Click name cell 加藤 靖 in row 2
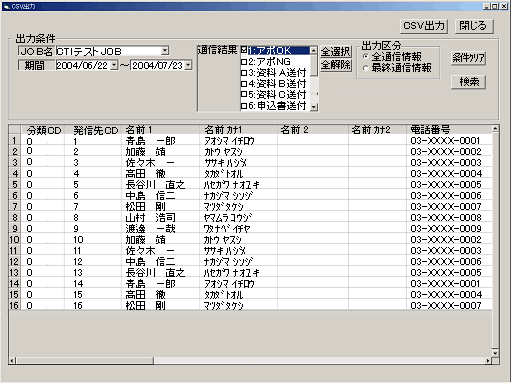511x383 pixels. 161,151
